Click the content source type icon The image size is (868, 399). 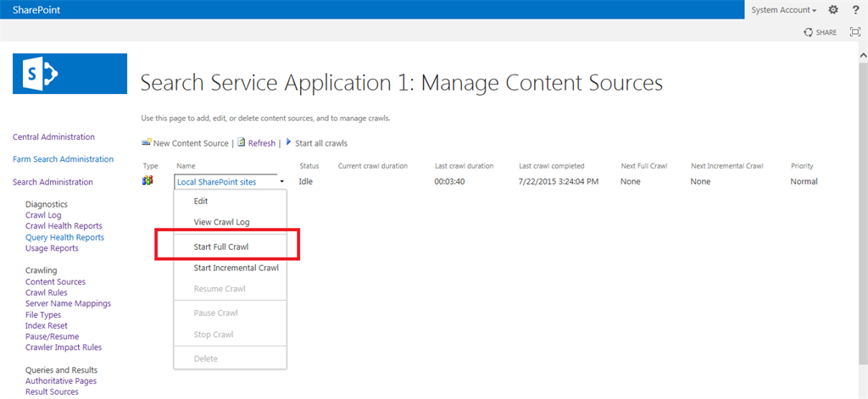pyautogui.click(x=147, y=180)
